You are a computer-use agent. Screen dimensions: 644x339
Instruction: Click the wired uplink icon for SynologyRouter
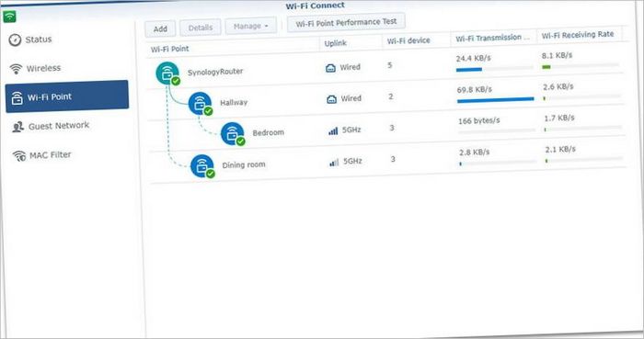click(x=330, y=68)
